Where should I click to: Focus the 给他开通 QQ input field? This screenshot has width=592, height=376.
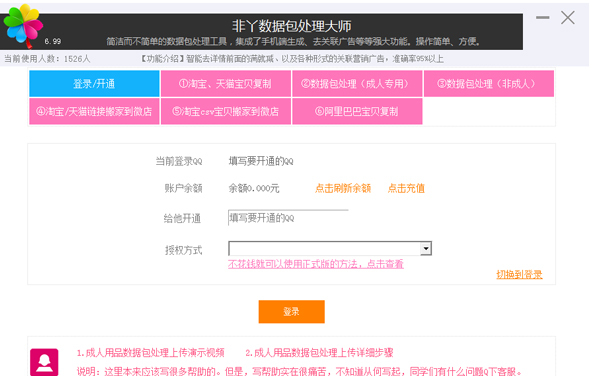point(288,218)
